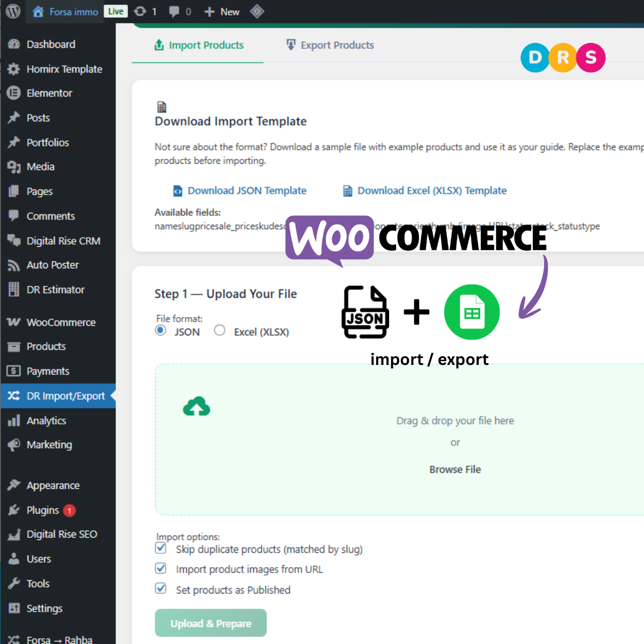The image size is (644, 644).
Task: Click the comments bubble icon in admin bar
Action: point(174,11)
